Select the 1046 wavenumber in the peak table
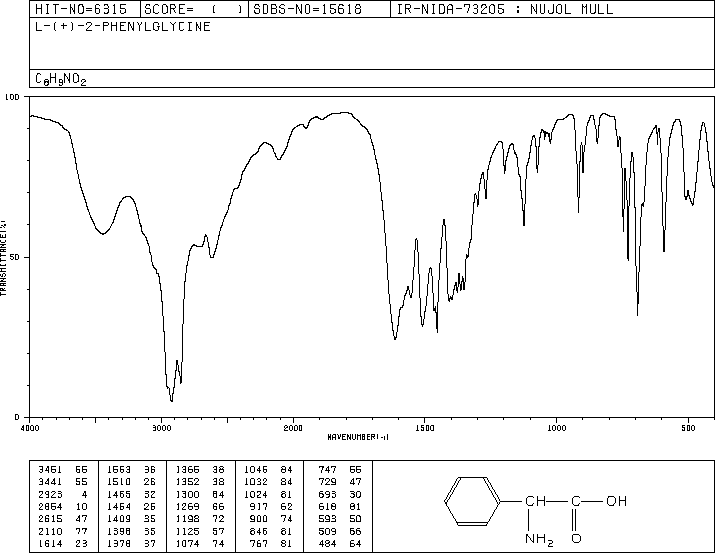 (256, 470)
